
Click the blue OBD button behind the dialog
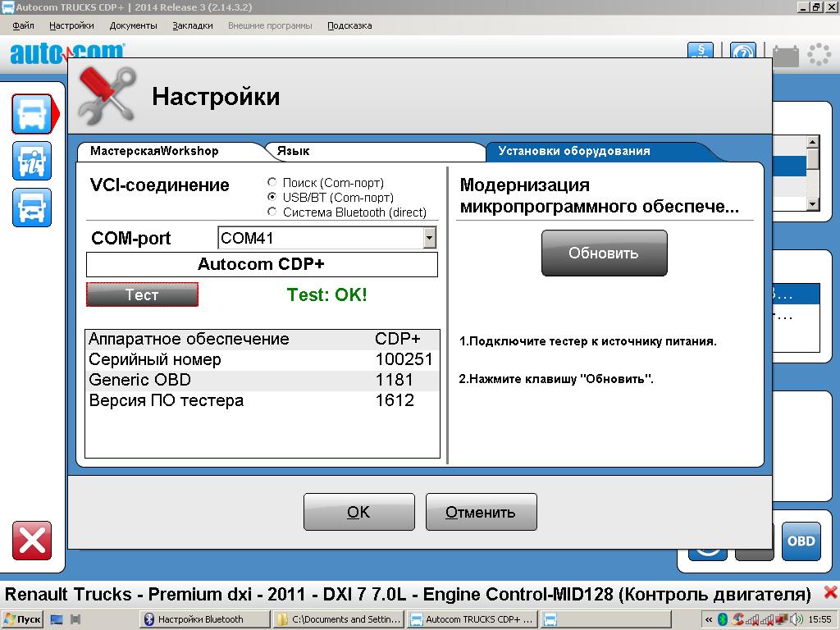point(801,541)
